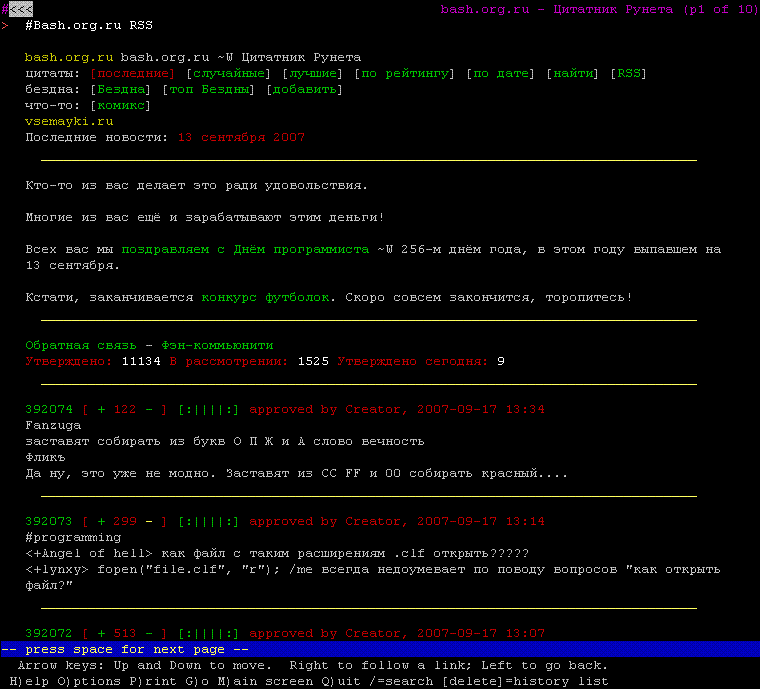Image resolution: width=760 pixels, height=689 pixels.
Task: Open the конкурс футболок contest link
Action: click(265, 297)
